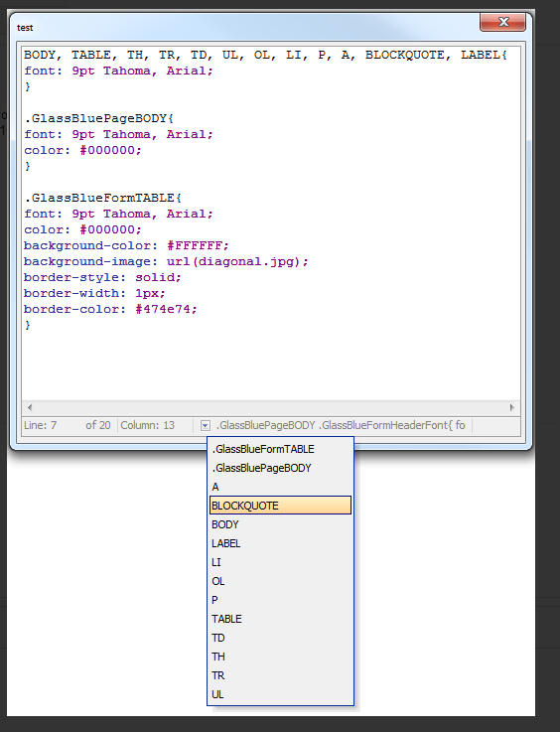Choose the A selector entry
The image size is (560, 732).
[280, 487]
